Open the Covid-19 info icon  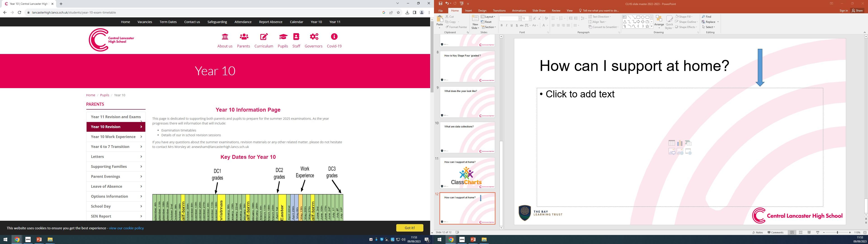pos(334,36)
